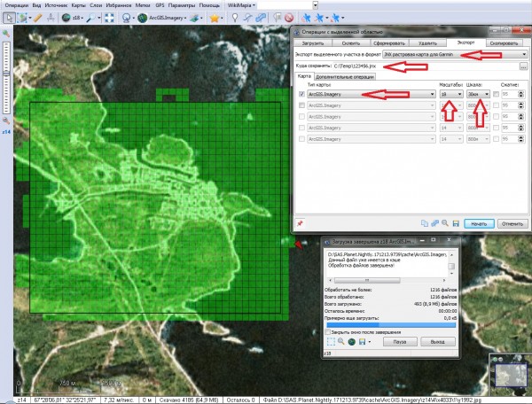Image resolution: width=532 pixels, height=404 pixels.
Task: Click the horizontal scrollbar in download log
Action: pos(387,280)
